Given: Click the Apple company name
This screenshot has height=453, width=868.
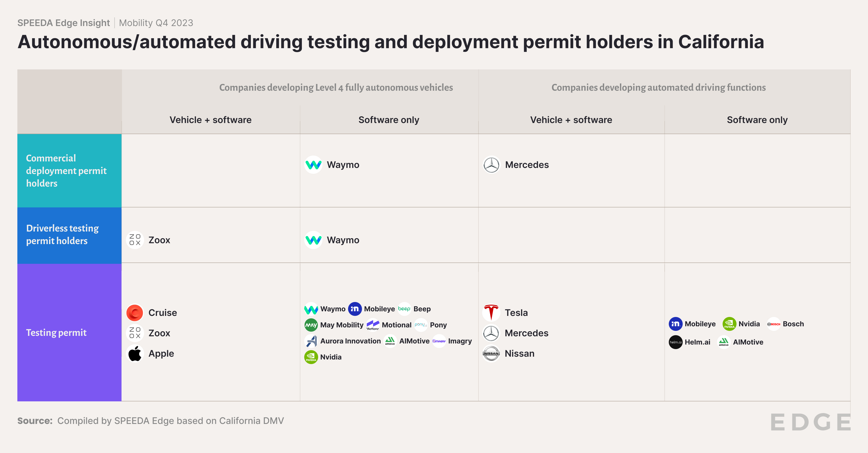Looking at the screenshot, I should coord(161,354).
